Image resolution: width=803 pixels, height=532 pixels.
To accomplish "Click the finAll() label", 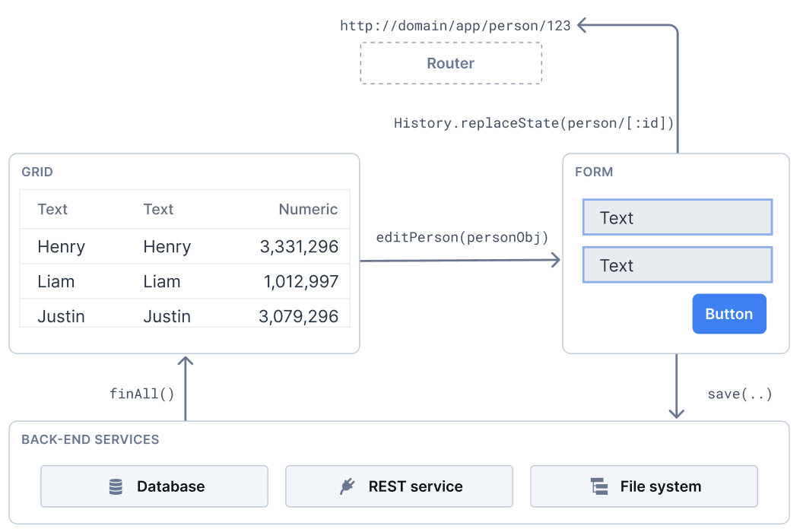I will coord(141,394).
